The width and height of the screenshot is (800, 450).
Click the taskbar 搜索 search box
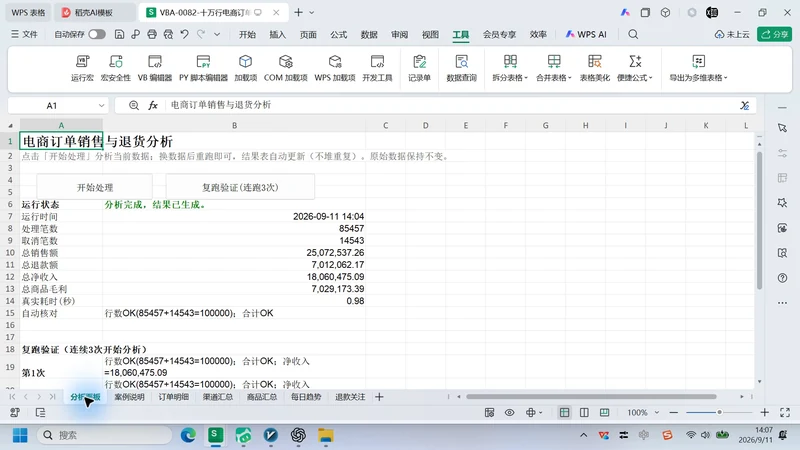pos(105,435)
